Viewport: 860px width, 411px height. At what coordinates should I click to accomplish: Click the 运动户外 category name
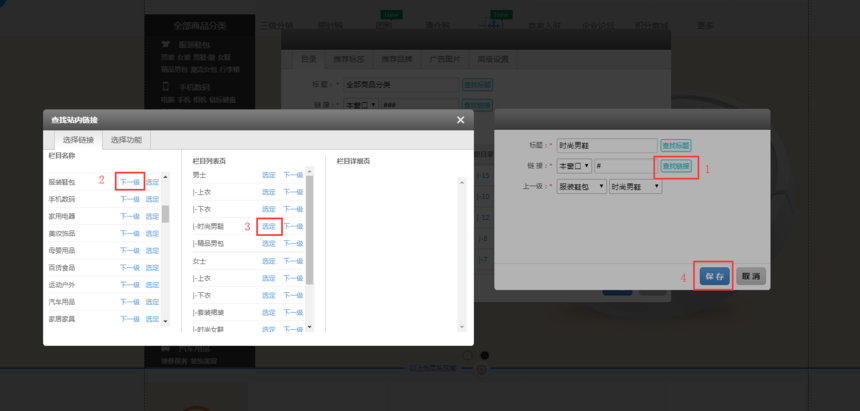pyautogui.click(x=62, y=285)
